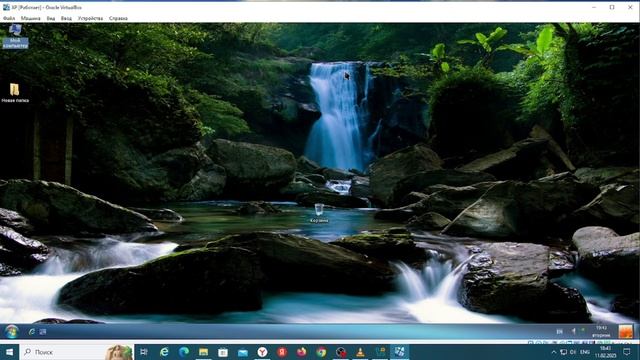Viewport: 640px width, 360px height.
Task: Open File Explorer from host taskbar
Action: (203, 352)
